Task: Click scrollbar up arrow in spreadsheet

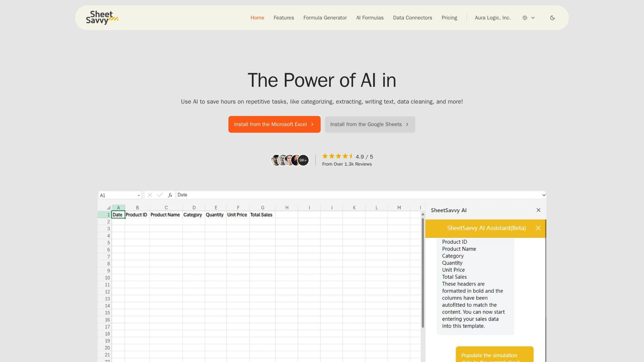Action: coord(423,214)
